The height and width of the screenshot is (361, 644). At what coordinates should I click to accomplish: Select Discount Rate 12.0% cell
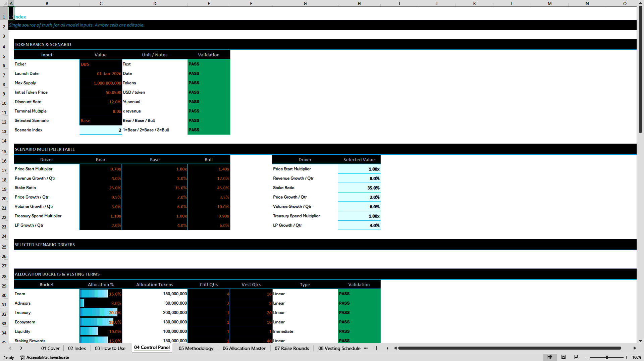pyautogui.click(x=101, y=102)
